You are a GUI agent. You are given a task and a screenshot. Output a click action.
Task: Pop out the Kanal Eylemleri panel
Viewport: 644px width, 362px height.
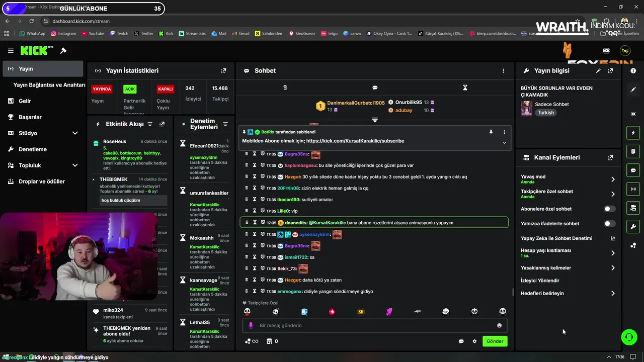click(x=610, y=157)
